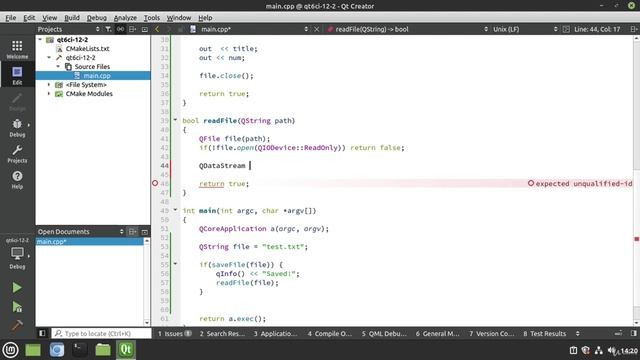
Task: Open the Help mode
Action: (x=17, y=180)
